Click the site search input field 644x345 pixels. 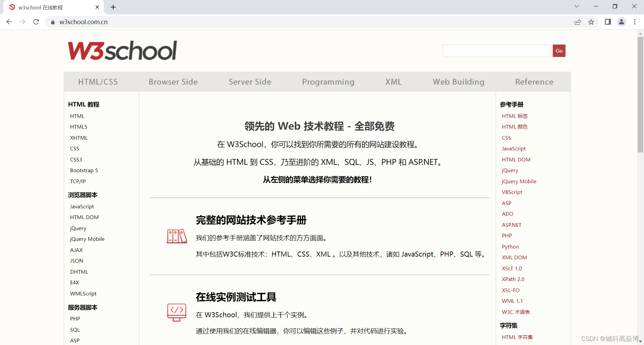(497, 51)
